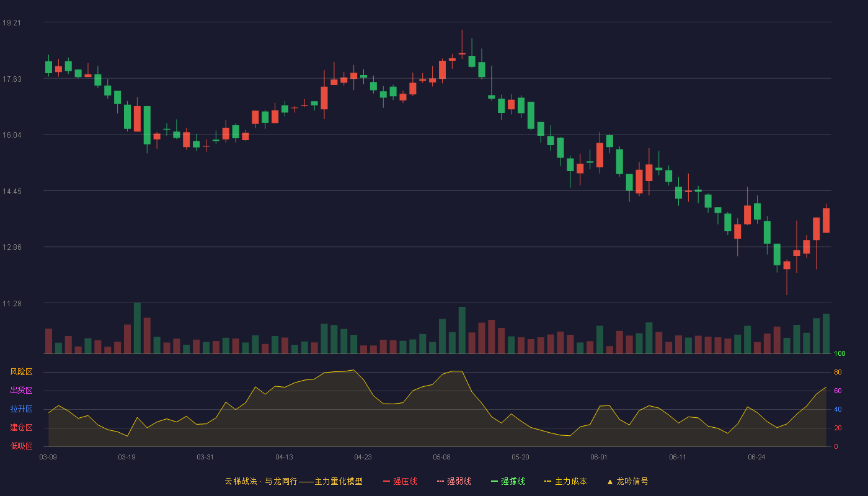868x496 pixels.
Task: Click the 19.21 price axis label
Action: (x=12, y=23)
